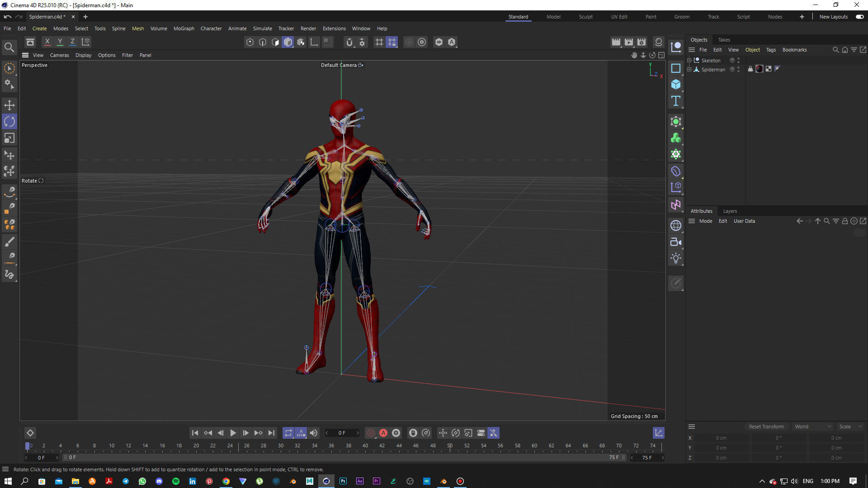Click the green Cloner MoGraph icon
Screen dimensions: 868x488
(676, 138)
